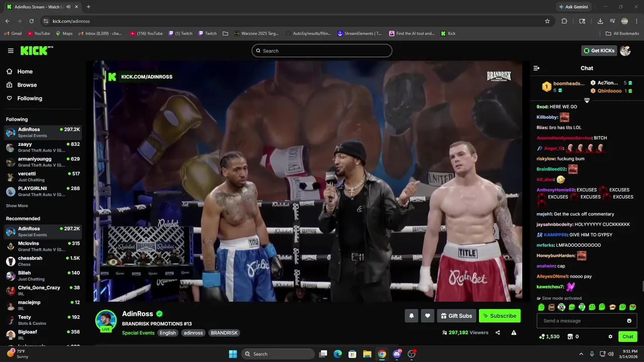Open Discord from taskbar
The image size is (644, 362).
click(x=397, y=354)
